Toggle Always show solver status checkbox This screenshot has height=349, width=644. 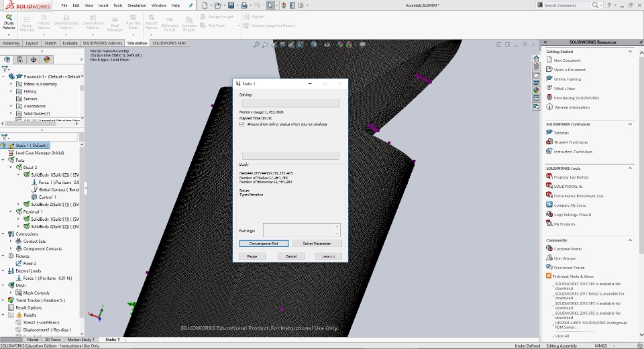[242, 124]
